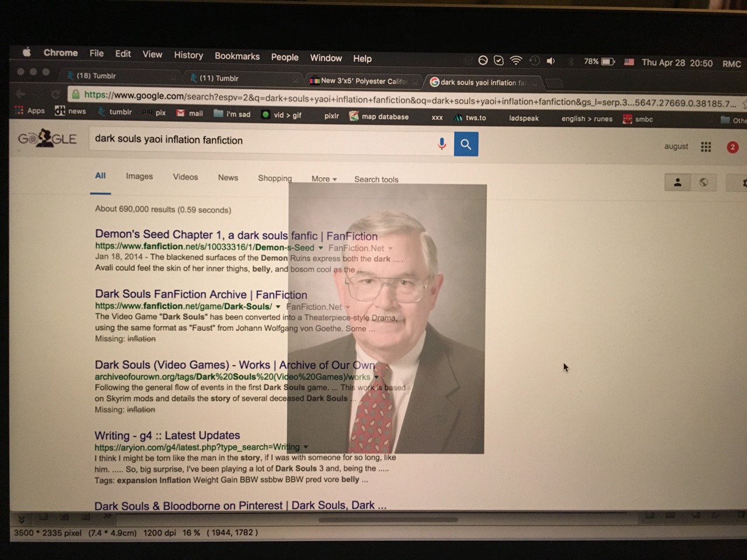The width and height of the screenshot is (747, 560).
Task: Select the Shopping search tab
Action: tap(275, 178)
